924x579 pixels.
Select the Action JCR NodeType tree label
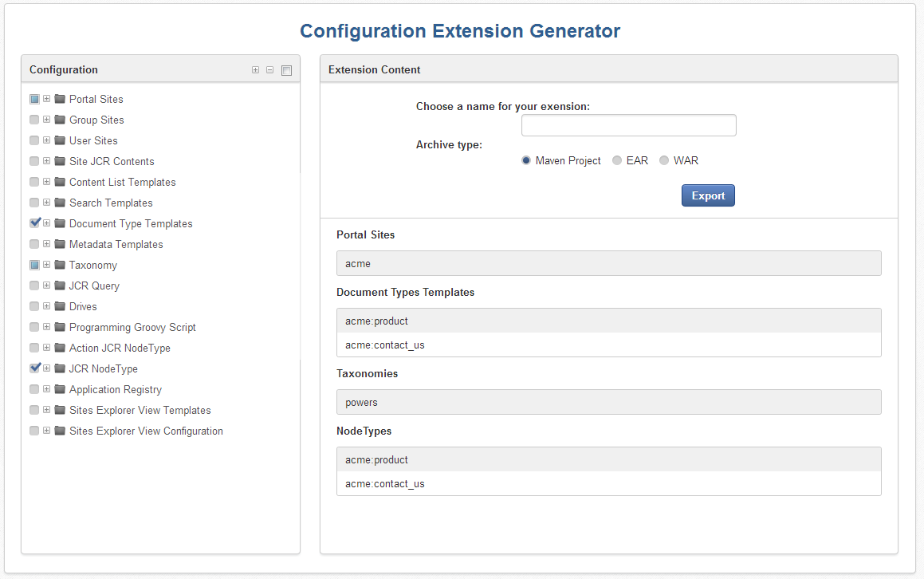click(x=120, y=348)
